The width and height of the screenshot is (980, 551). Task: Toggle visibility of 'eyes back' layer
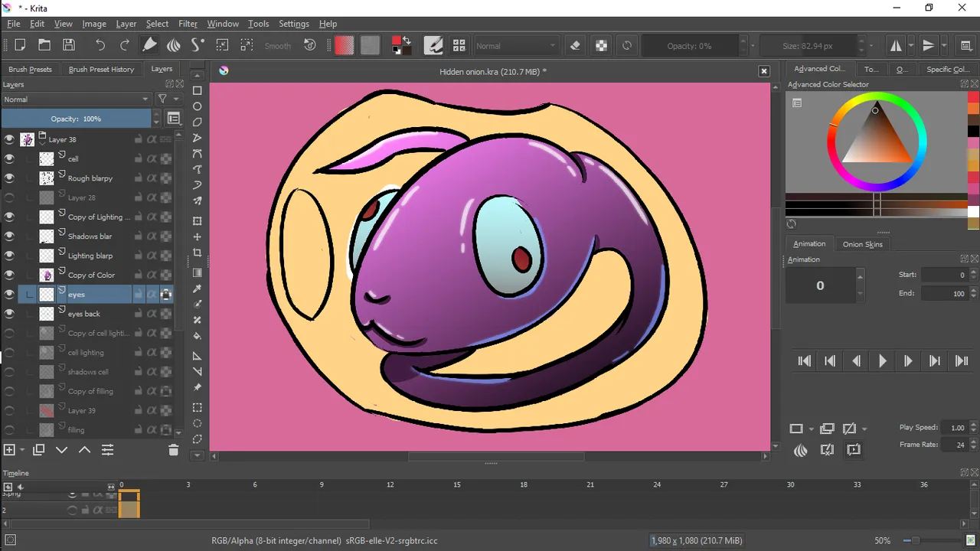pos(9,313)
